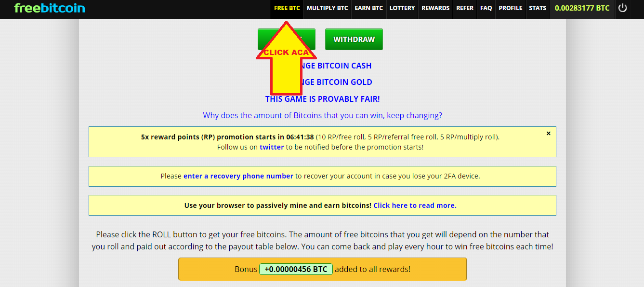Follow 'THIS GAME IS PROVABLY FAIR!' link

322,99
